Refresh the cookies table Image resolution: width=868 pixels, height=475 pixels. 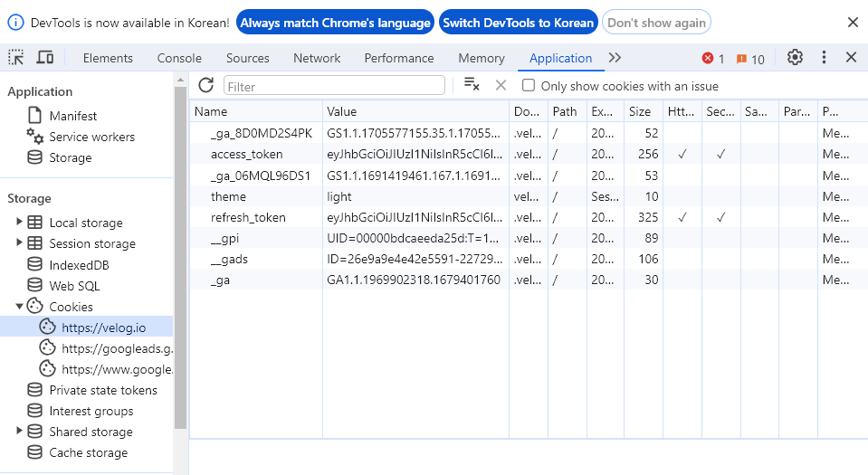(x=206, y=85)
